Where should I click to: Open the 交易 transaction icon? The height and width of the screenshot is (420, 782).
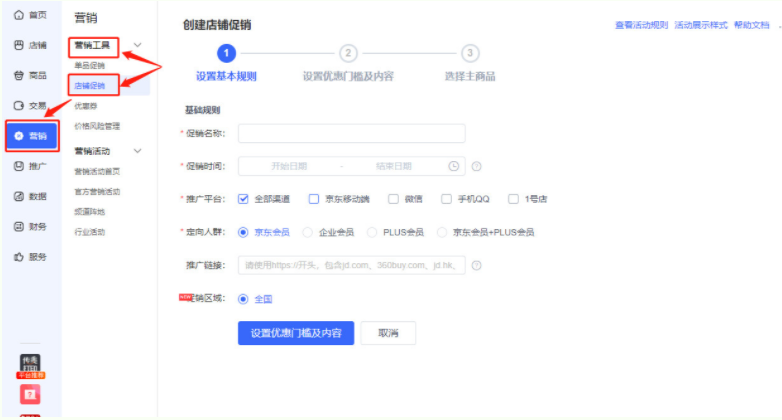click(x=19, y=106)
